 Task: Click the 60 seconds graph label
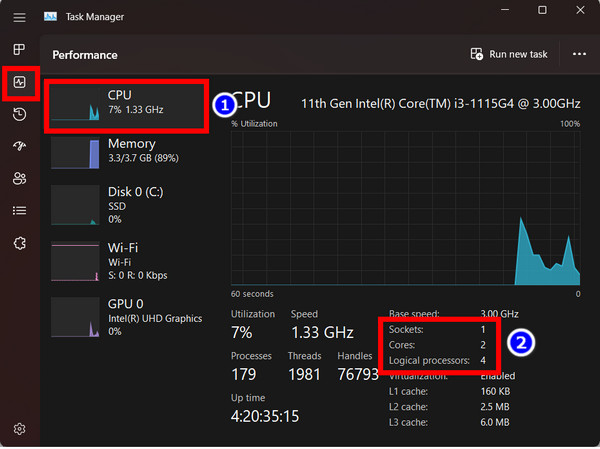coord(252,294)
